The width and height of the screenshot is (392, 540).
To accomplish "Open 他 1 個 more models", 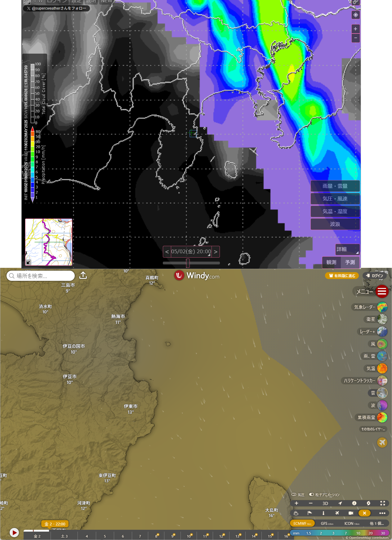I will (377, 524).
